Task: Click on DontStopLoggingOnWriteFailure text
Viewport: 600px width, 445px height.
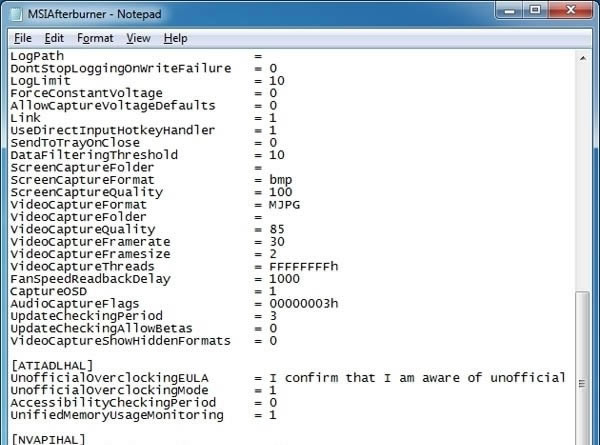Action: tap(121, 68)
